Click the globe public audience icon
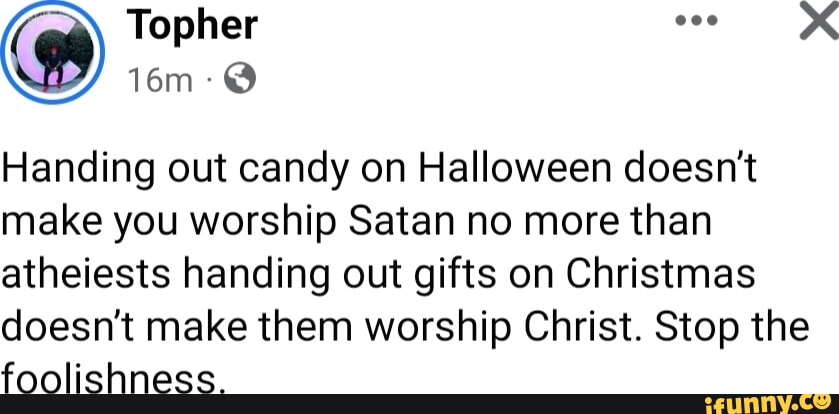The height and width of the screenshot is (414, 839). pos(243,77)
